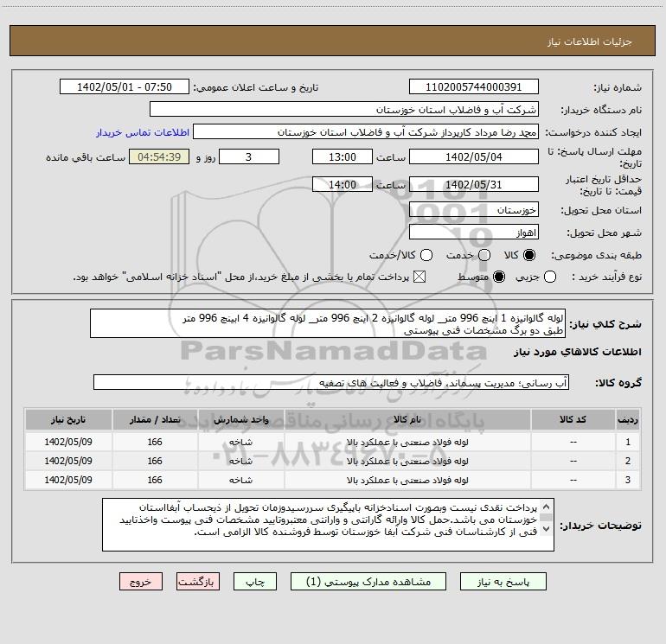Viewport: 666px width, 644px height.
Task: Open مشاهده مدارک پیوستی (1) button
Action: [x=368, y=582]
